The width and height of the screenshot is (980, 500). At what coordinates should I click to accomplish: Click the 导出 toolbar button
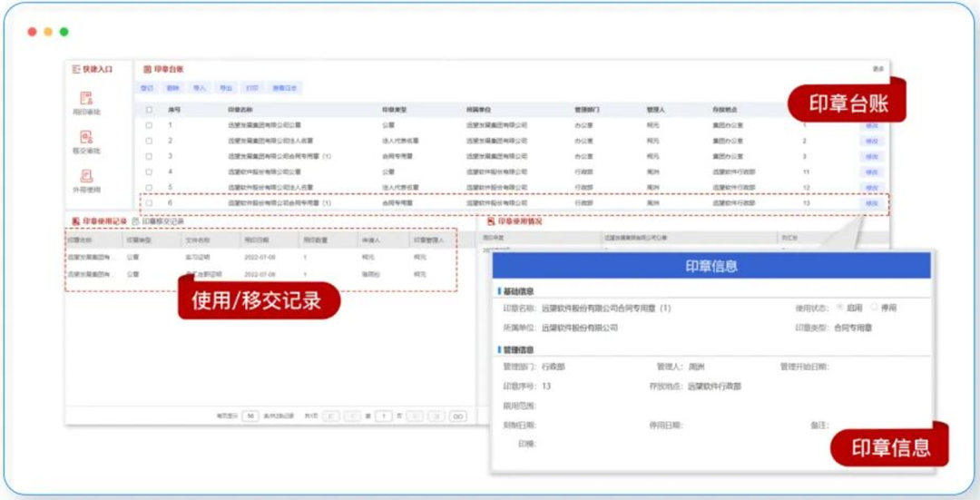point(226,88)
